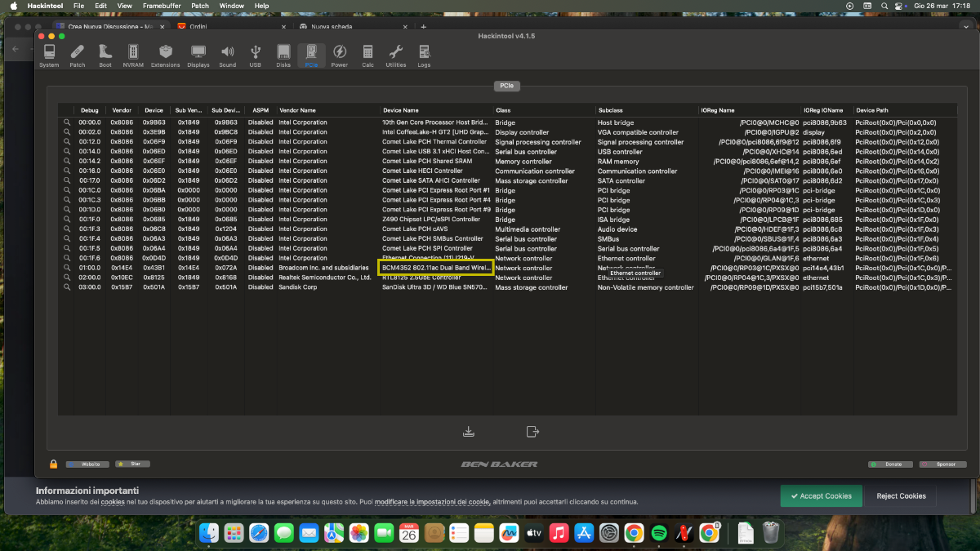The image size is (980, 551).
Task: Open the NVRAM toolbar icon
Action: point(131,56)
